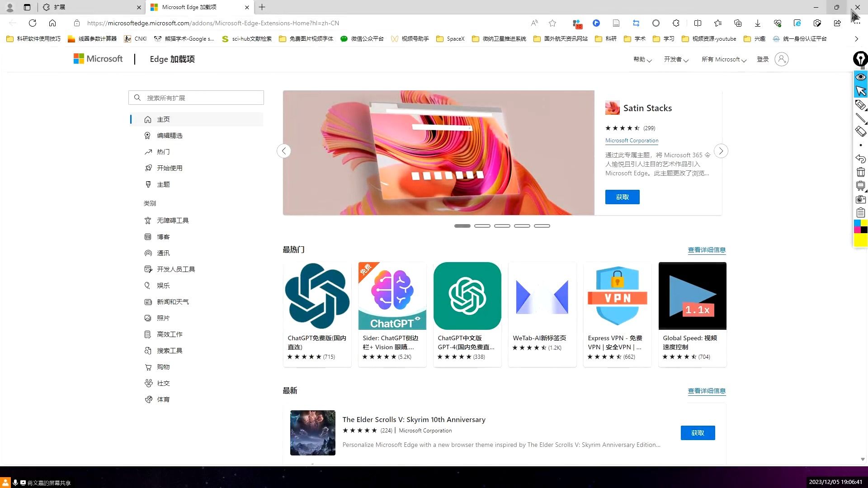Viewport: 868px width, 488px height.
Task: Toggle ink visibility with eye icon
Action: point(861,77)
